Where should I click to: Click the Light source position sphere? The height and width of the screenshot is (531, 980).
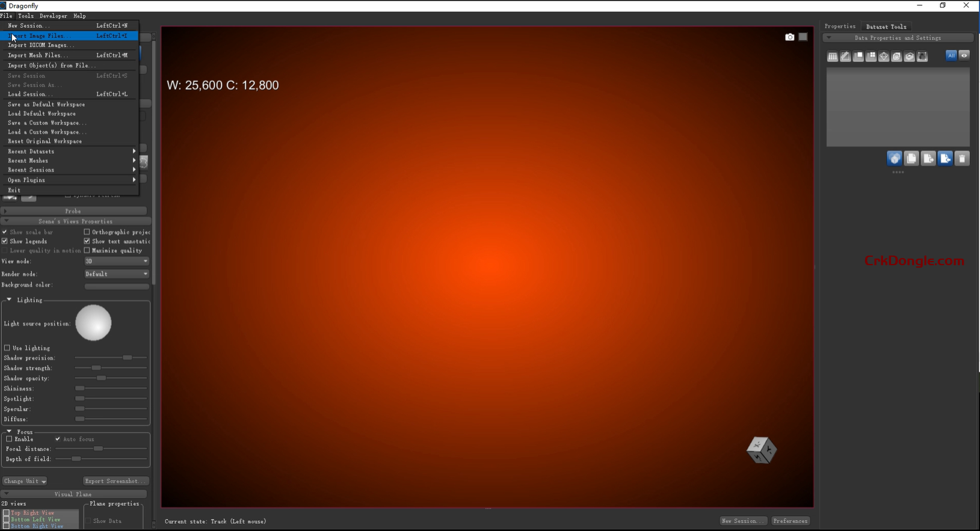pos(93,323)
